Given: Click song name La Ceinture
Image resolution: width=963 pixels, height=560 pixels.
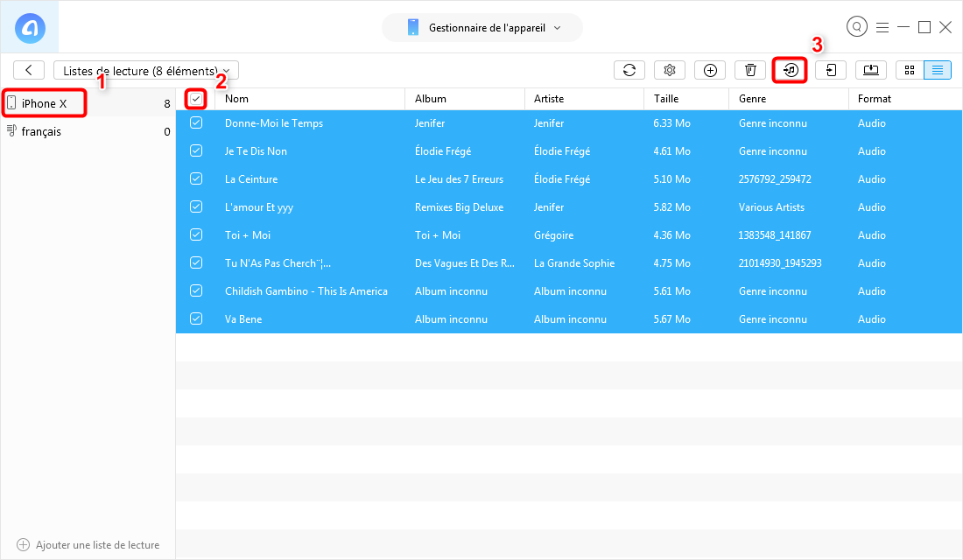Looking at the screenshot, I should (x=251, y=178).
